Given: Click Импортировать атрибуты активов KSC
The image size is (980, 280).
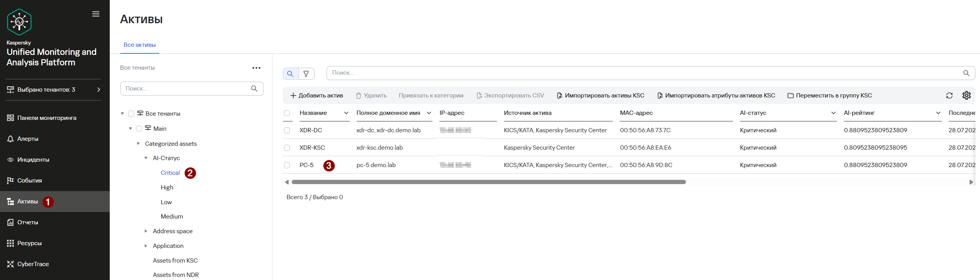Looking at the screenshot, I should [x=716, y=96].
